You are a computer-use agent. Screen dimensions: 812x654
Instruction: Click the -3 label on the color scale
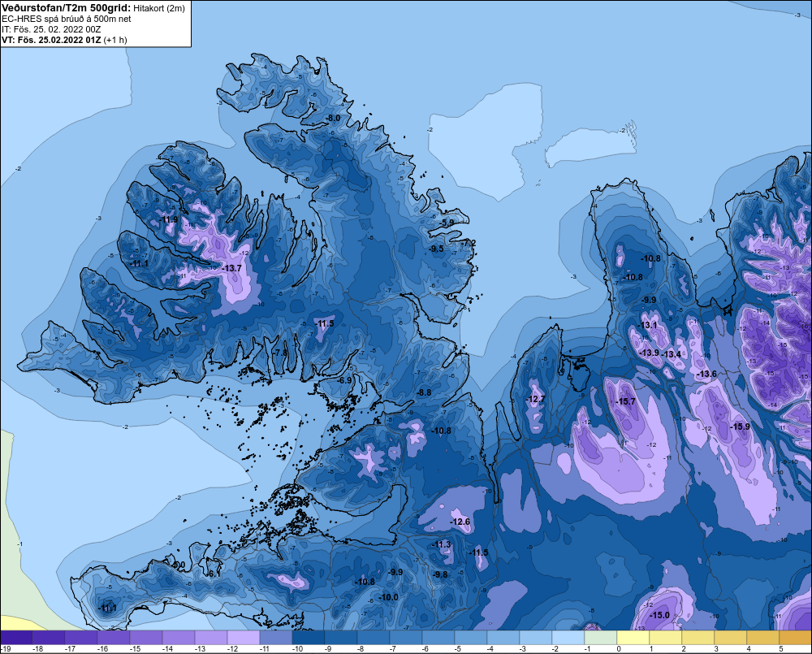(x=522, y=649)
